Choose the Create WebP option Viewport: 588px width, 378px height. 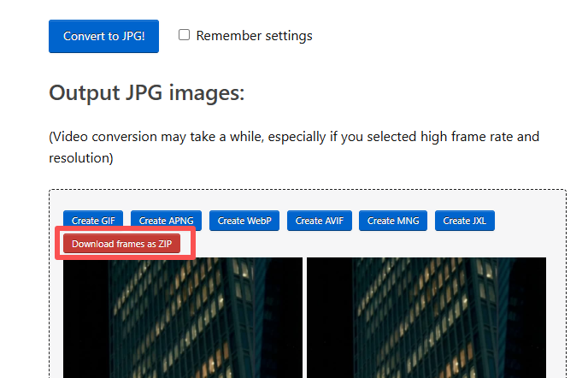pyautogui.click(x=244, y=221)
